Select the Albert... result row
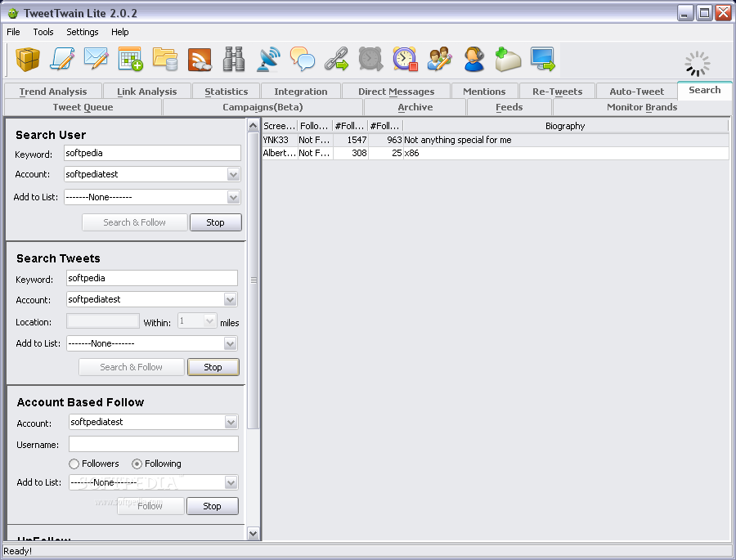This screenshot has width=736, height=560. point(496,153)
